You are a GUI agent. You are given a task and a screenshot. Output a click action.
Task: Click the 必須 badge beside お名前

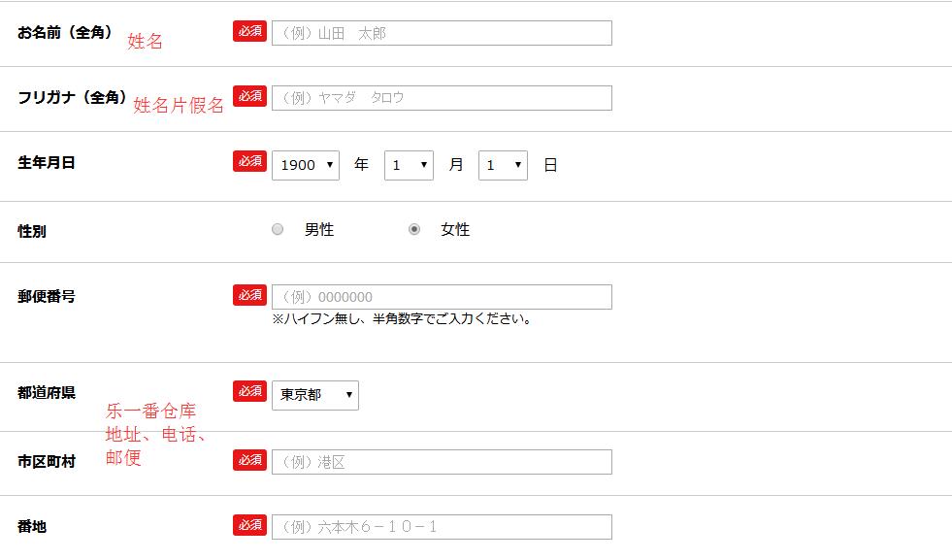(x=249, y=31)
